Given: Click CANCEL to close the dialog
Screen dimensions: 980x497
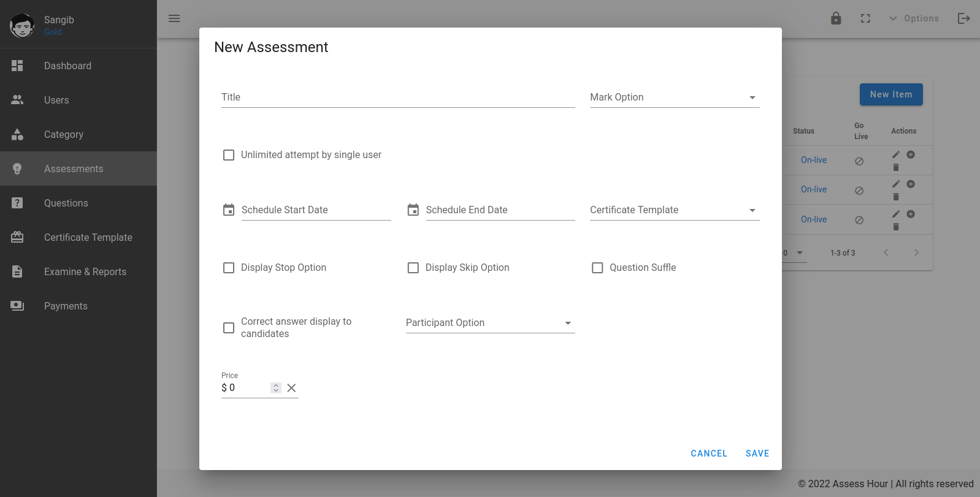Looking at the screenshot, I should pos(708,453).
